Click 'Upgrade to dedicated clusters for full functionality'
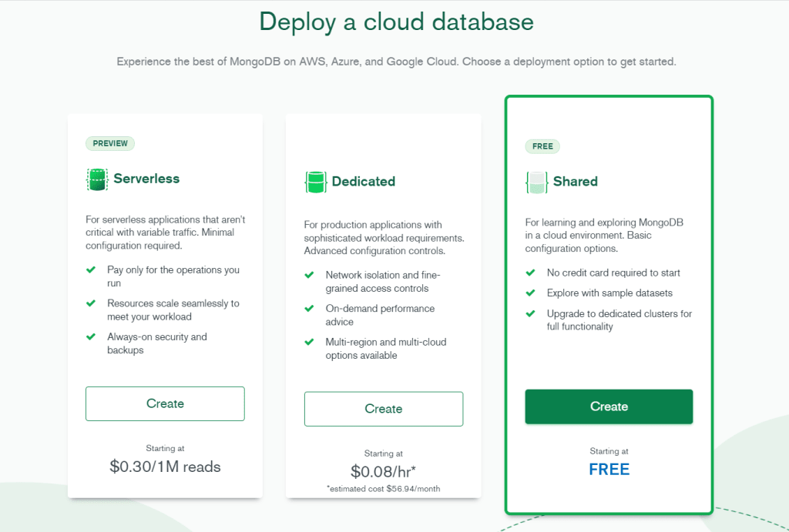Image resolution: width=789 pixels, height=532 pixels. pyautogui.click(x=619, y=320)
